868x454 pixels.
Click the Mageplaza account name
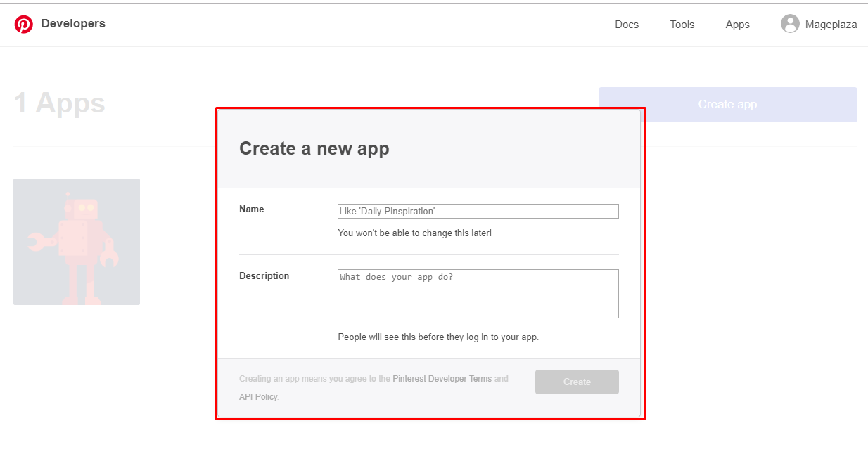[831, 25]
